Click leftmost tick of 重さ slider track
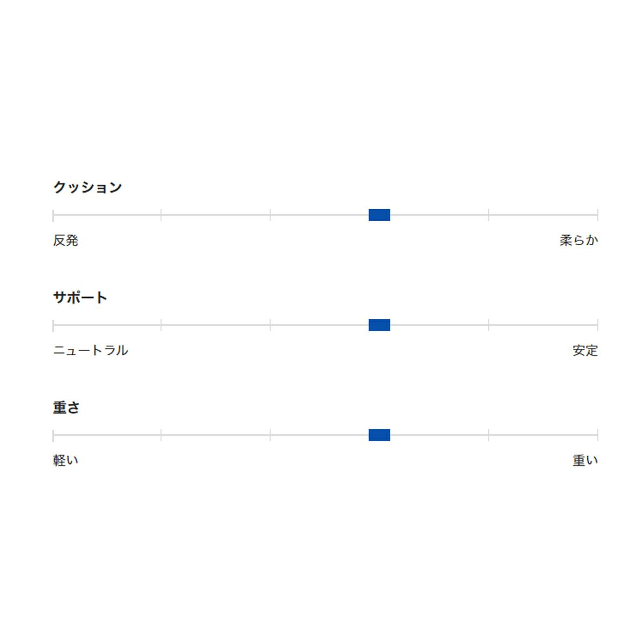 coord(53,435)
